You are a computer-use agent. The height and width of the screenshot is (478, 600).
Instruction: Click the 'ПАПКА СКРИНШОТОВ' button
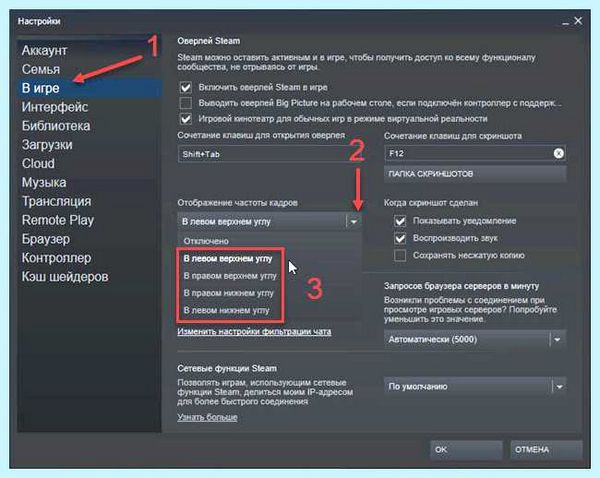tap(475, 174)
